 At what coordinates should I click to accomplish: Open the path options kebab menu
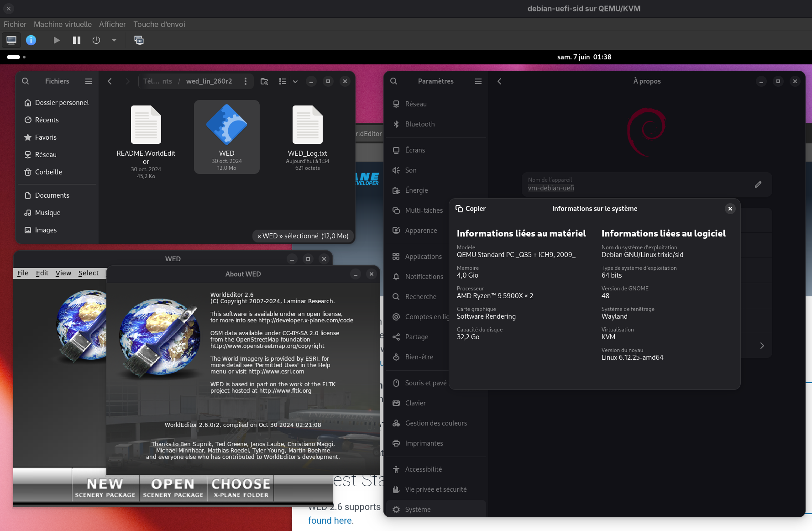point(246,81)
